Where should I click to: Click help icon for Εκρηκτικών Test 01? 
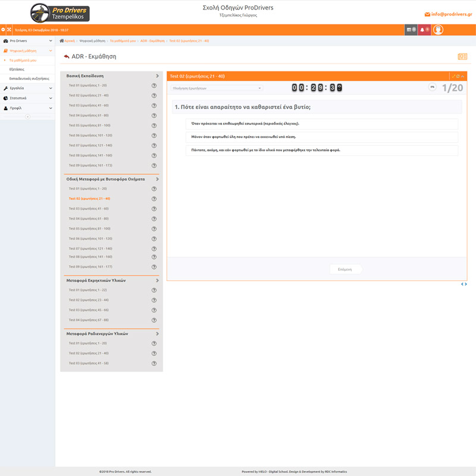pyautogui.click(x=154, y=290)
